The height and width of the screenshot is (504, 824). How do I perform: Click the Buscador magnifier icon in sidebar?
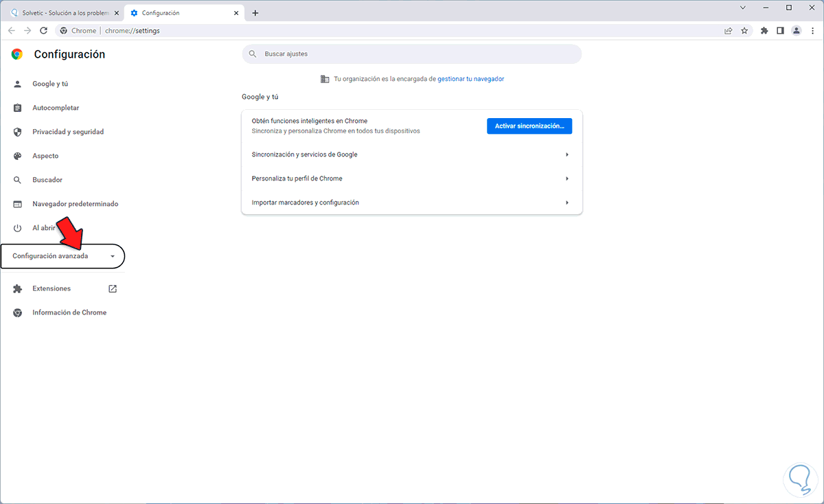point(18,180)
